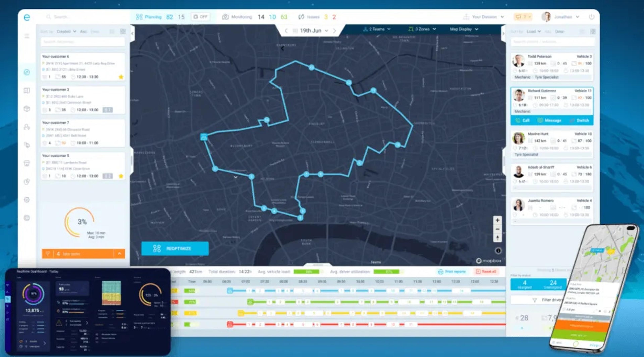Zoom out on the map
Viewport: 644px width, 357px height.
(x=497, y=229)
